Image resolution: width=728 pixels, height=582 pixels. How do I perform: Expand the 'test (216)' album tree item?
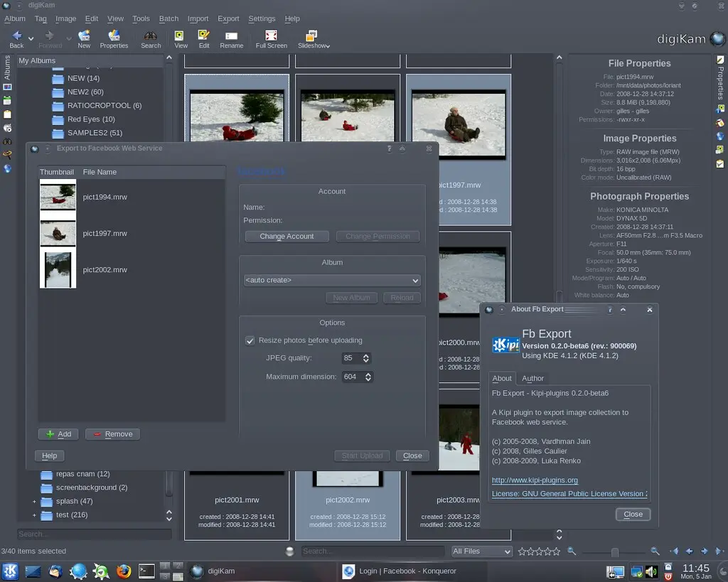point(33,514)
